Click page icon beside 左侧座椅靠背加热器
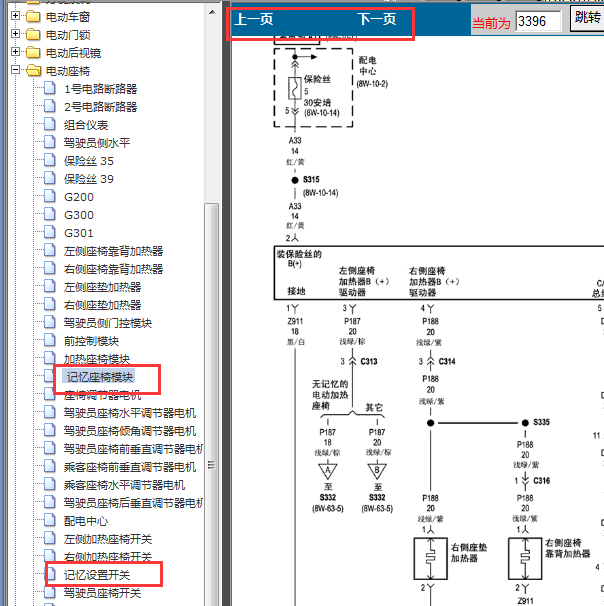 tap(49, 250)
